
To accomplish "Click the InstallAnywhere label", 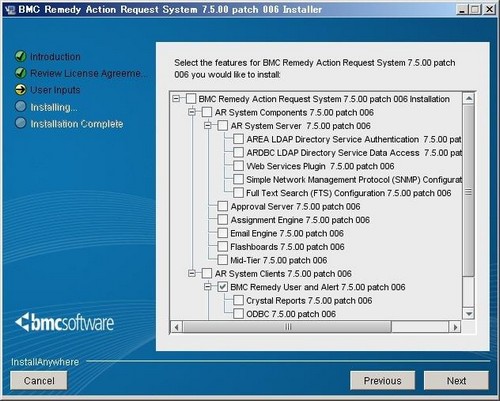I will [x=45, y=362].
